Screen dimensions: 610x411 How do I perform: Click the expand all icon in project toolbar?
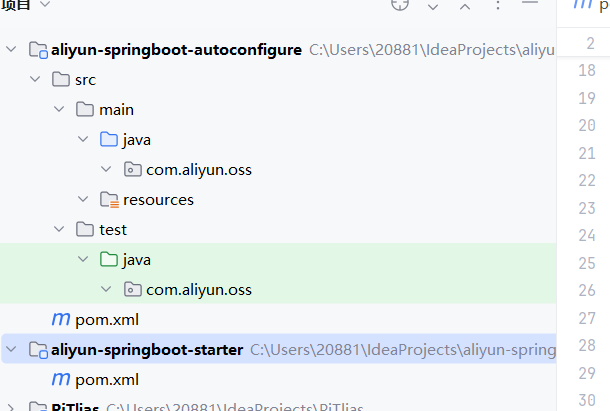click(x=433, y=6)
